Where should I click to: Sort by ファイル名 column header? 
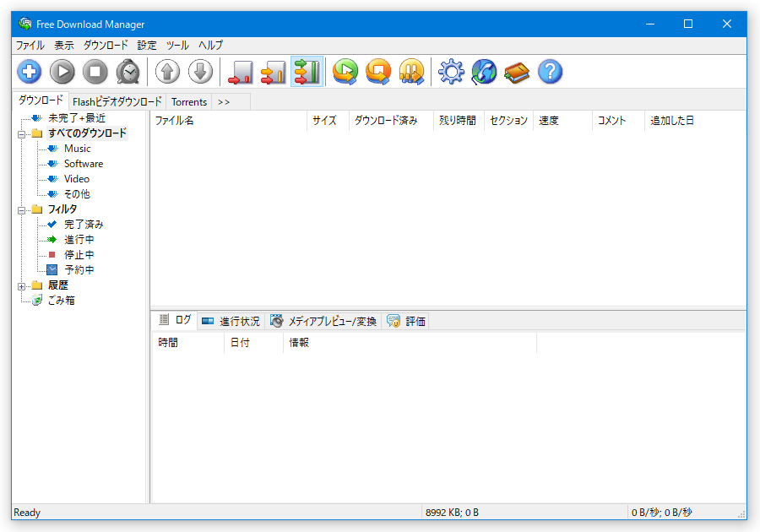[229, 121]
